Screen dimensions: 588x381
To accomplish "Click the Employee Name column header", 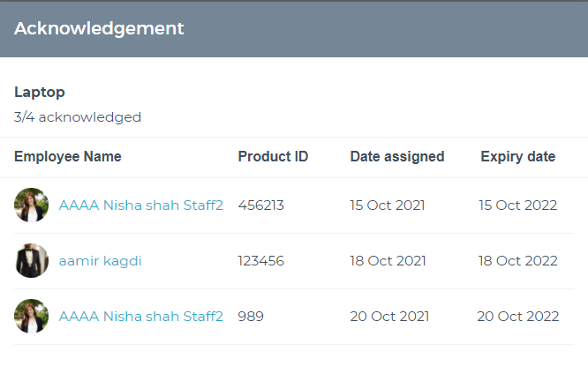I will (68, 156).
